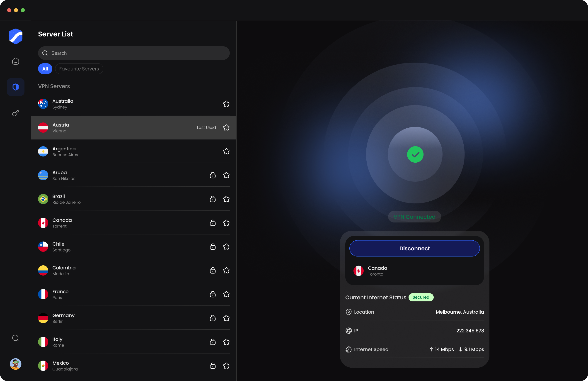Toggle favourite star for Argentina
This screenshot has width=588, height=381.
(x=226, y=151)
